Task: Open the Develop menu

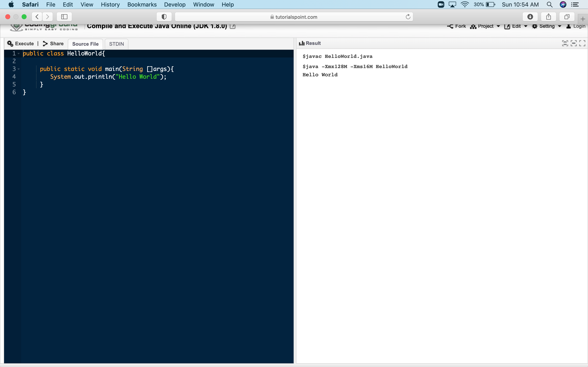Action: point(175,4)
